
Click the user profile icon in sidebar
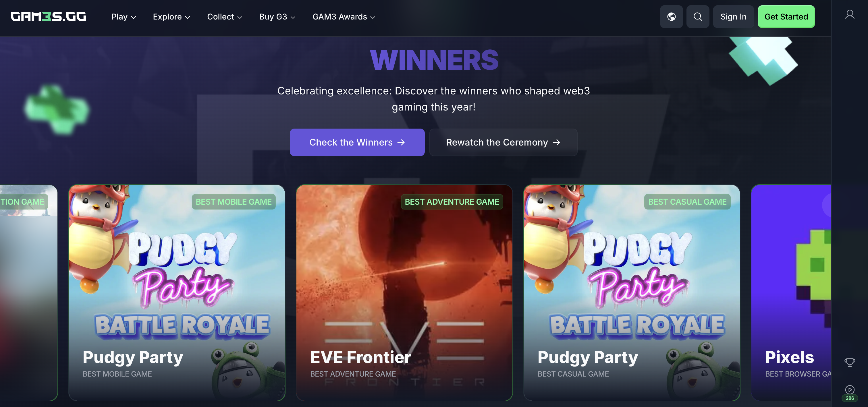coord(849,14)
